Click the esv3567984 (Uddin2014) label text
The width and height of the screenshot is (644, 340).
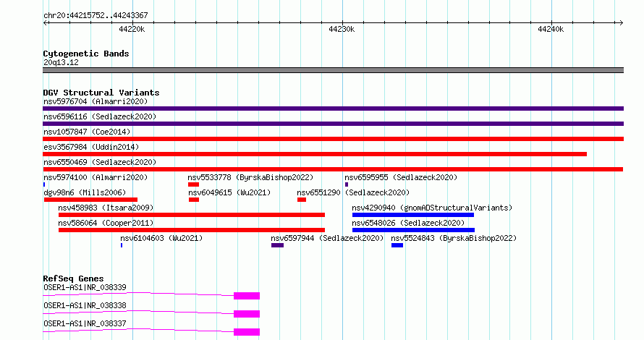coord(91,147)
